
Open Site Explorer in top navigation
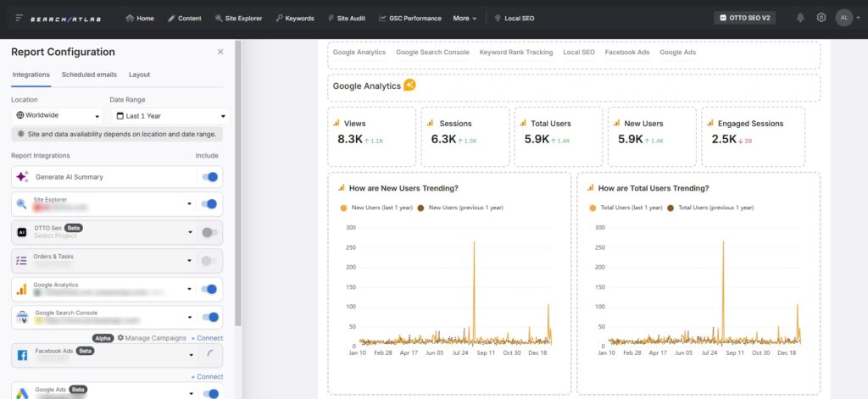pyautogui.click(x=238, y=19)
